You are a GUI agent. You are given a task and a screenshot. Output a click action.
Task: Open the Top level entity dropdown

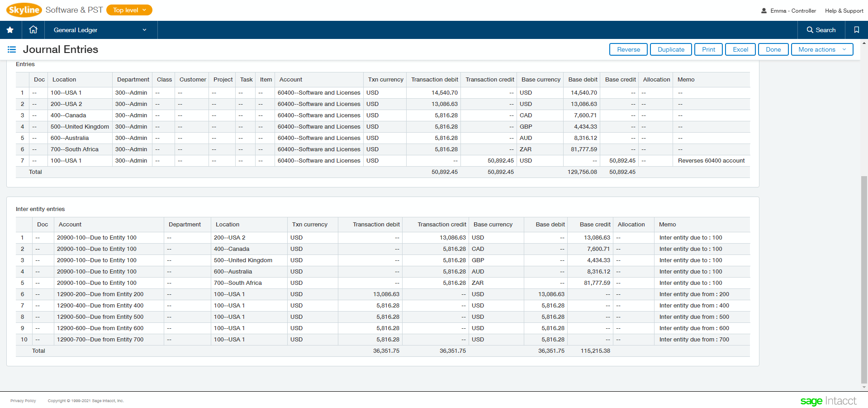(x=129, y=10)
